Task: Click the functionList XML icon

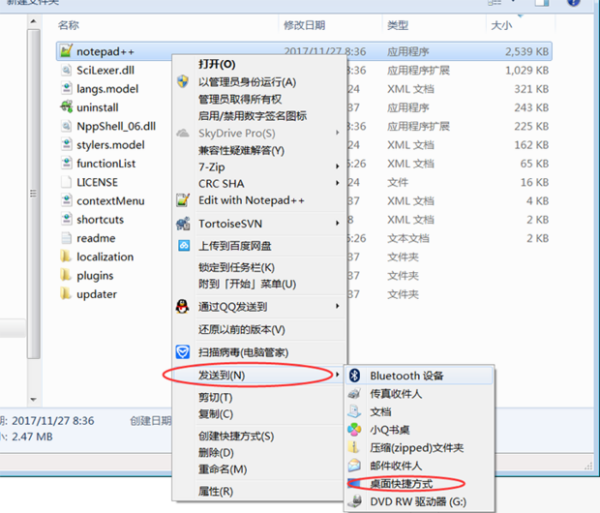Action: coord(66,163)
